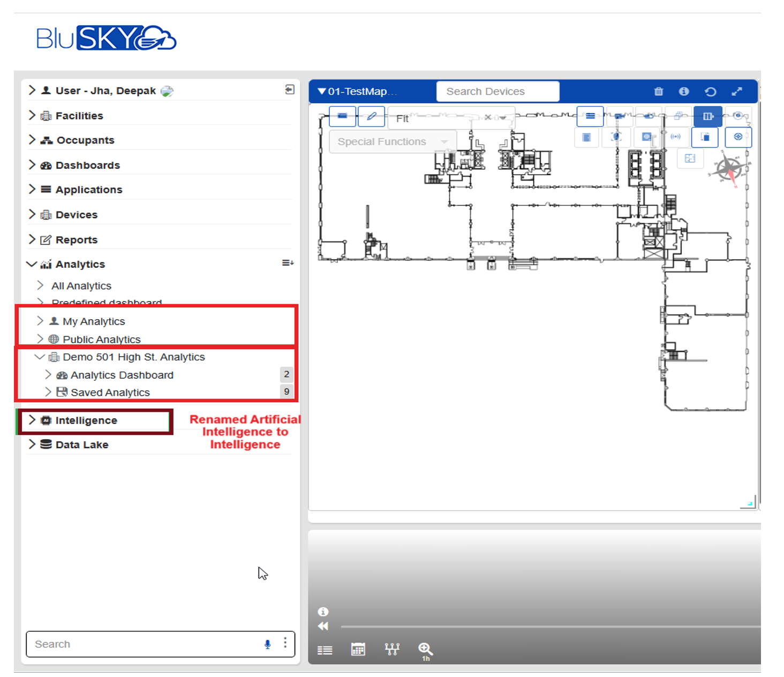Toggle the copy-layers button left of the crosshair
Viewport: 784px width, 677px height.
705,137
